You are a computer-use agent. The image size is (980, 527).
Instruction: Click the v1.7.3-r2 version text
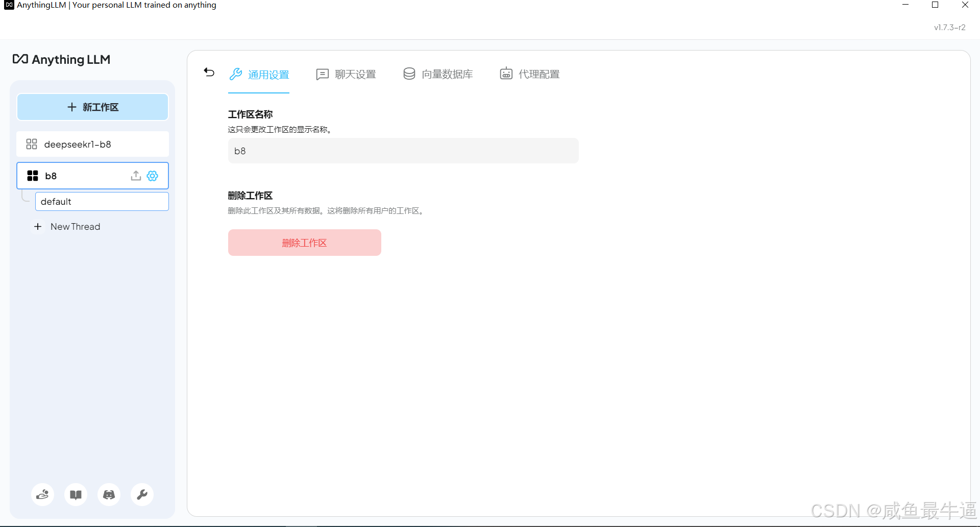[x=949, y=28]
